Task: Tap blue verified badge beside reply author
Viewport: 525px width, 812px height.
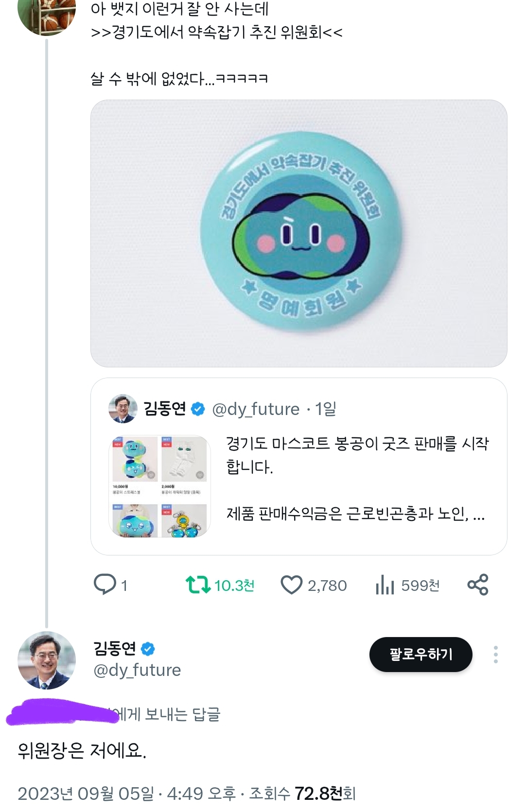Action: [x=148, y=649]
